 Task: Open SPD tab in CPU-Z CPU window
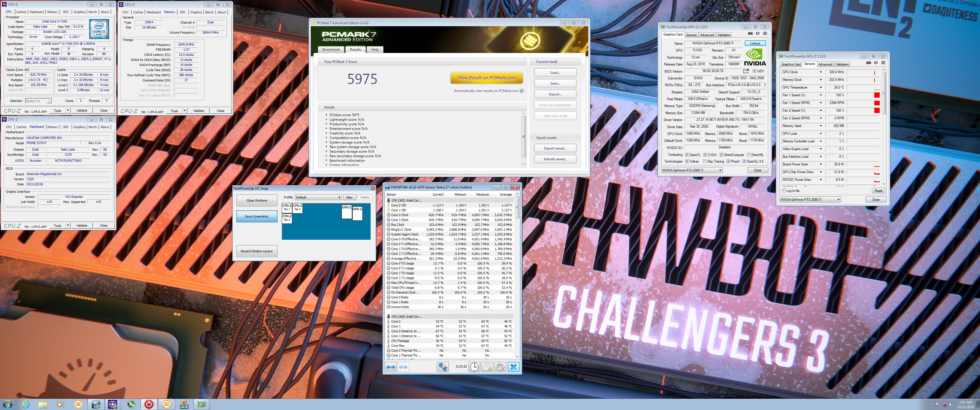click(66, 12)
